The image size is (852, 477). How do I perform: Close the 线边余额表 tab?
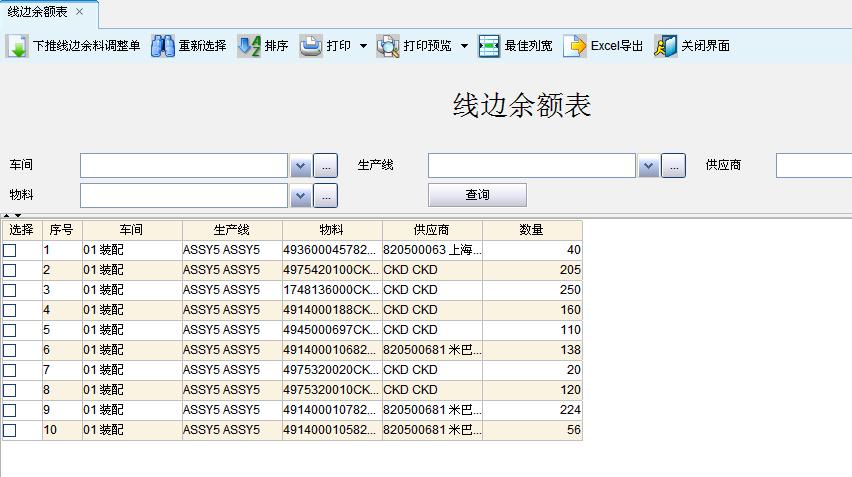point(80,11)
